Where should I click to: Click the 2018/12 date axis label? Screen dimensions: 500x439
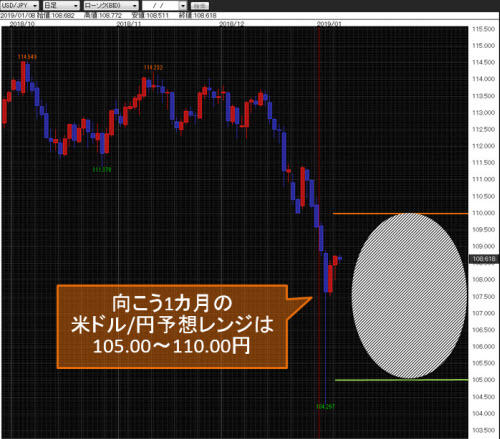[x=232, y=24]
